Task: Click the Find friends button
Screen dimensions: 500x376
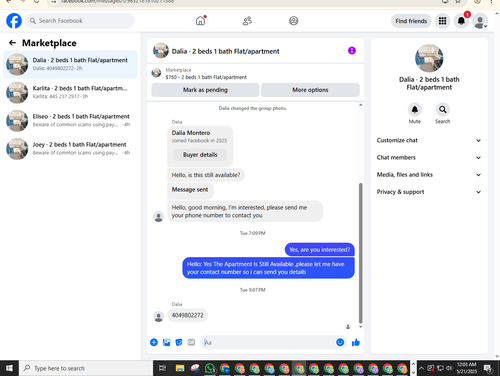Action: click(x=411, y=21)
